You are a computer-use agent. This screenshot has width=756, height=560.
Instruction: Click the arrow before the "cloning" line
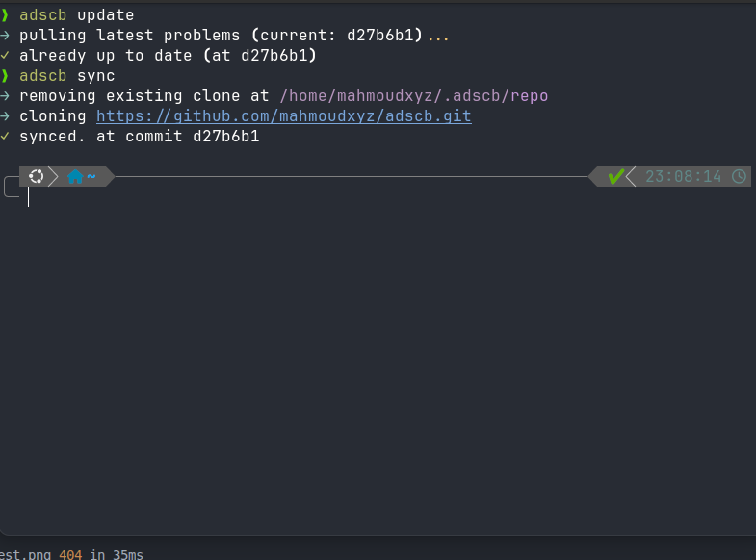click(5, 116)
